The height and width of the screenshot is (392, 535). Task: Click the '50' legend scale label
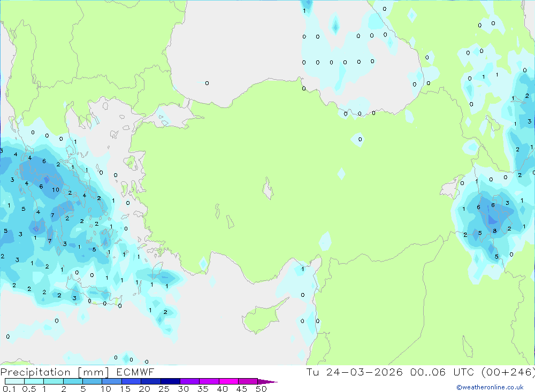tap(261, 389)
